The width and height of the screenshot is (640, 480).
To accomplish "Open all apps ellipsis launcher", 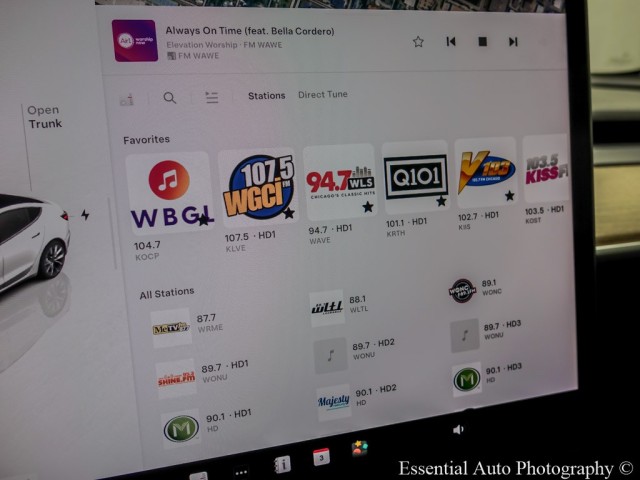I will pos(241,473).
